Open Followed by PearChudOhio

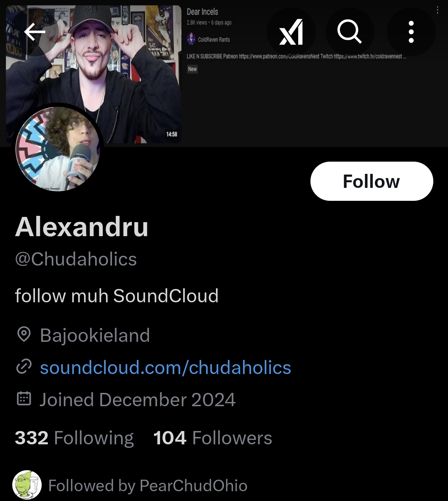148,486
